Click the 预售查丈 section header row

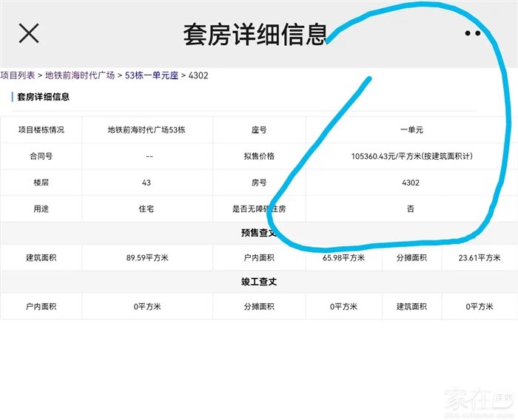pyautogui.click(x=258, y=233)
